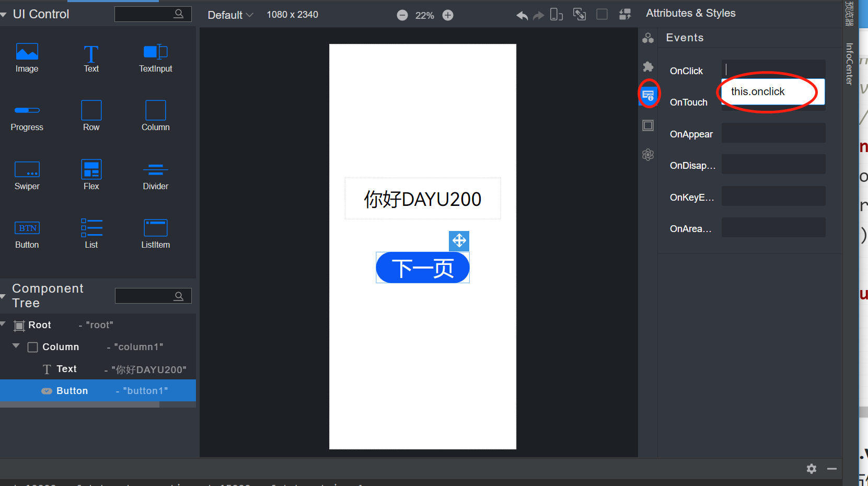Select Column column1 in component tree
Screen dimensions: 868x486
(98, 347)
